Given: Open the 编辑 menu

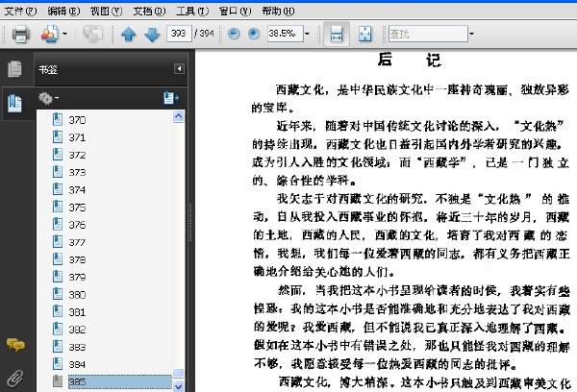Looking at the screenshot, I should point(63,12).
